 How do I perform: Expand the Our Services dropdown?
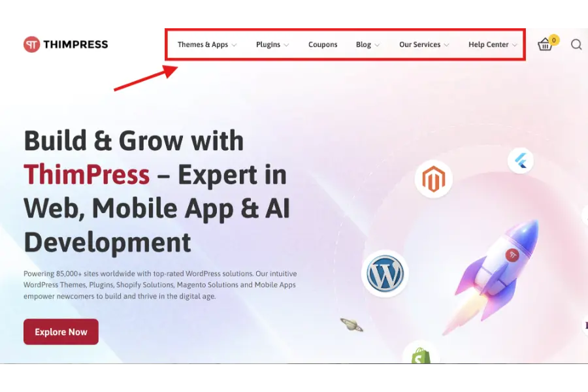(420, 44)
